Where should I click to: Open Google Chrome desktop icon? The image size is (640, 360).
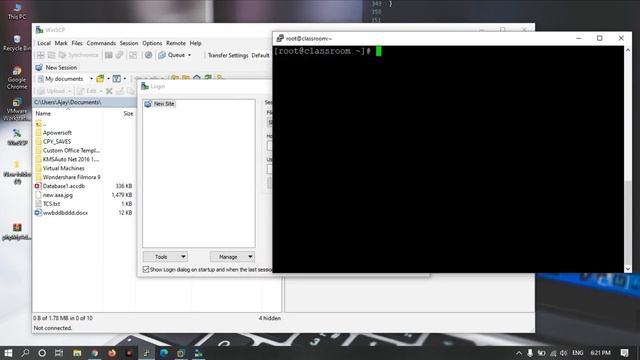point(17,78)
